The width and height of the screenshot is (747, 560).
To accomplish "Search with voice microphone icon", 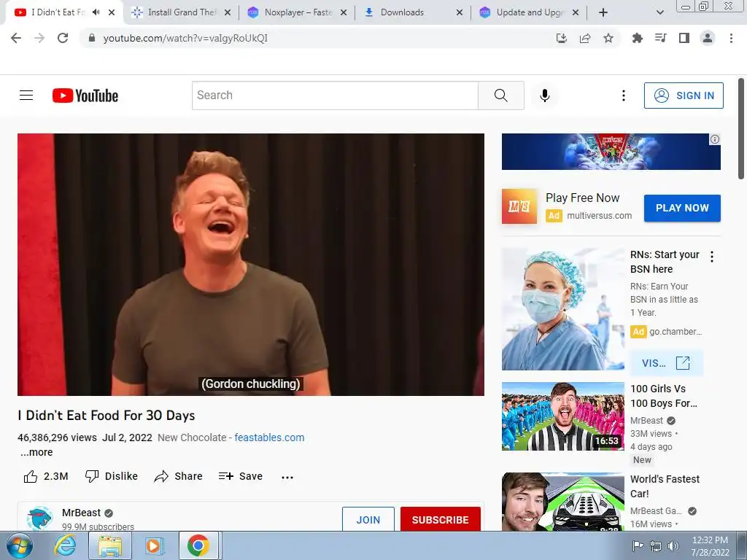I will 545,96.
